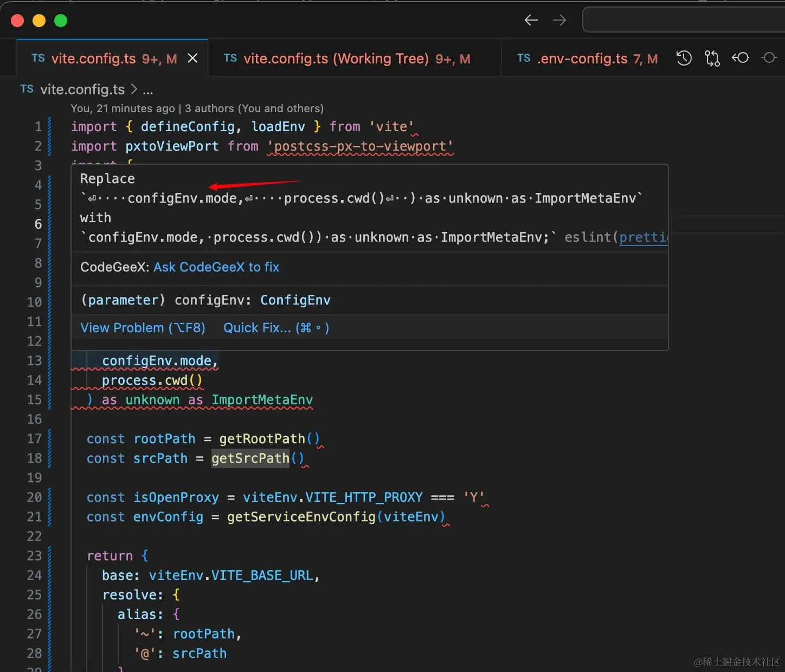Open Quick Fix... in hover popup

(x=276, y=328)
